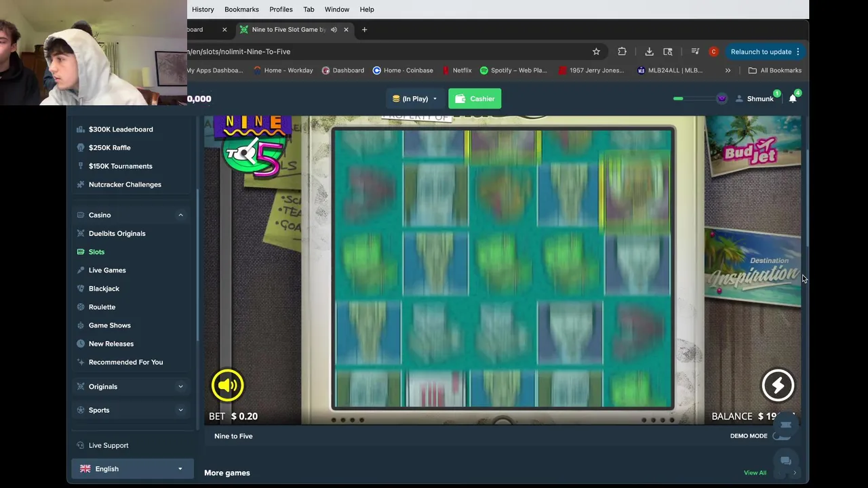Screen dimensions: 868x488
Task: Bookmark this page with the star icon
Action: click(596, 52)
